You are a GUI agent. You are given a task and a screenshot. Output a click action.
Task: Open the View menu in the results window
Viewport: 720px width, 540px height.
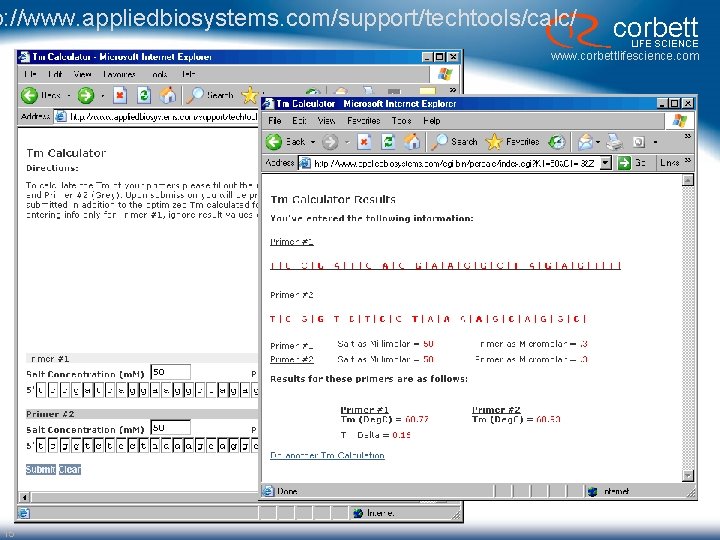[x=326, y=121]
